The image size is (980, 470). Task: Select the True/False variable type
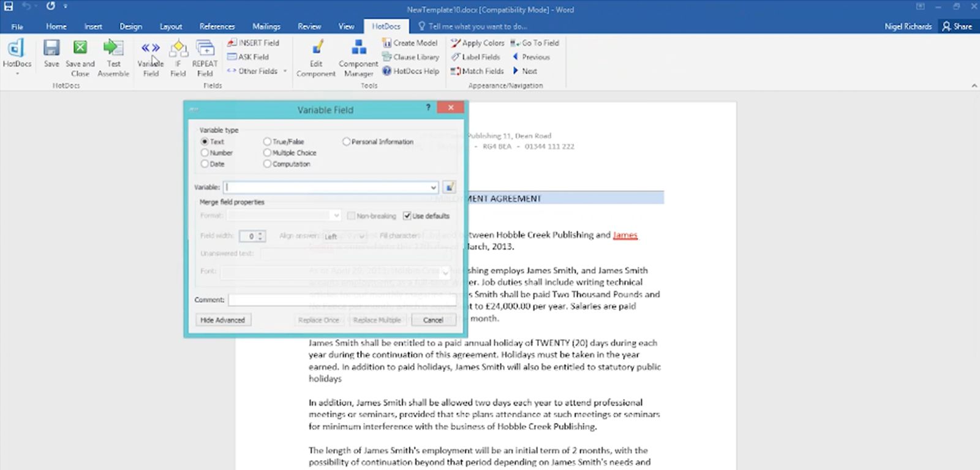283,141
